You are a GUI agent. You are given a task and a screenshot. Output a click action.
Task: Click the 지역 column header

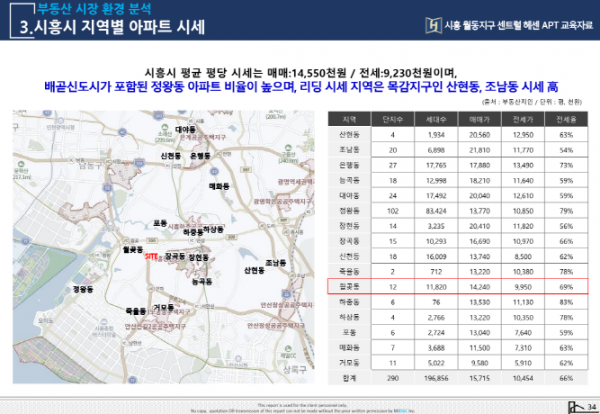[x=350, y=118]
